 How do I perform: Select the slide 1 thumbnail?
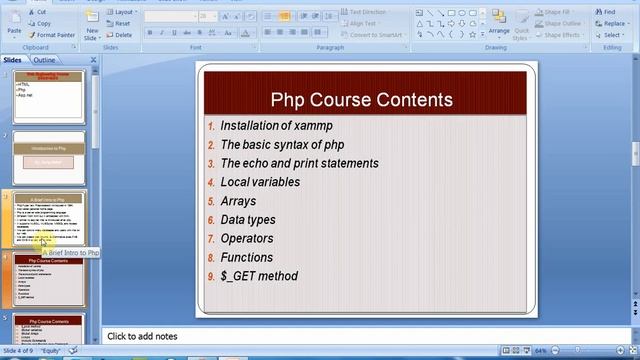(x=49, y=97)
